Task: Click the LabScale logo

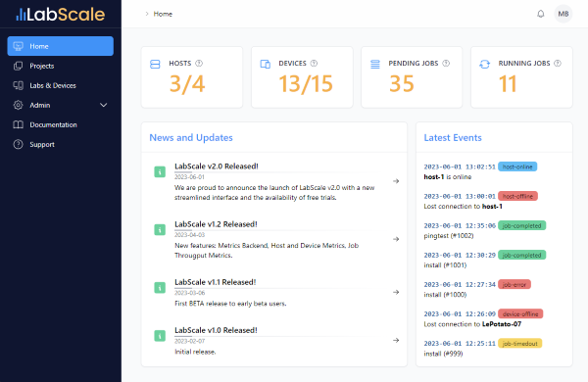Action: coord(61,15)
